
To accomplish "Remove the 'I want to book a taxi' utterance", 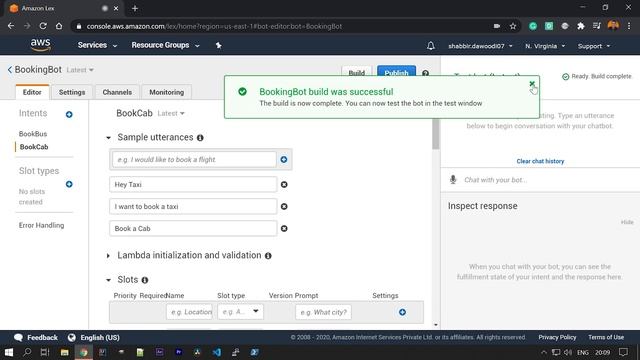I will pyautogui.click(x=284, y=207).
